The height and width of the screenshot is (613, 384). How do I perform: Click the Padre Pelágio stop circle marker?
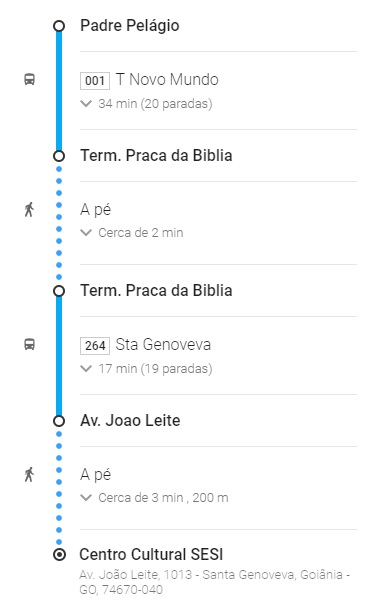59,26
